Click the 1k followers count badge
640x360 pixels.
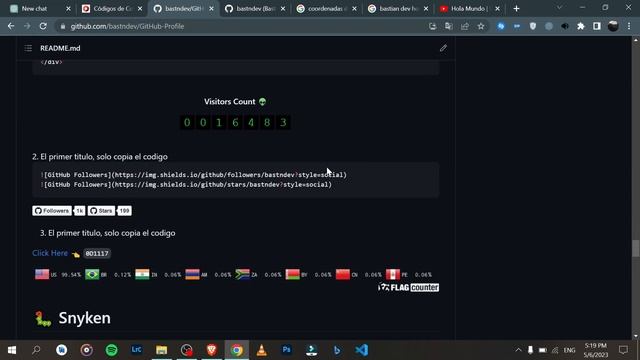(x=80, y=211)
